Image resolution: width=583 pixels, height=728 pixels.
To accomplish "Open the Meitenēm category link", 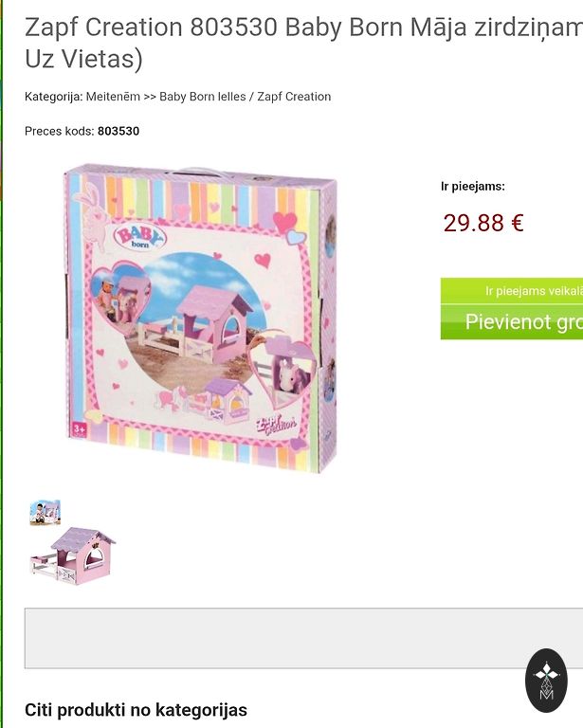I will point(113,97).
